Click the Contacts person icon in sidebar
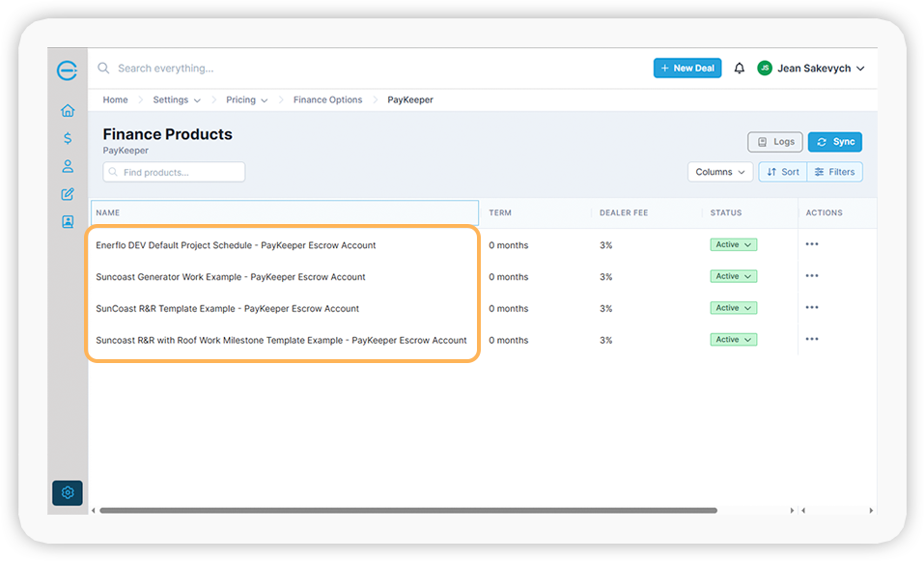Screen dimensions: 924x561 coord(67,165)
